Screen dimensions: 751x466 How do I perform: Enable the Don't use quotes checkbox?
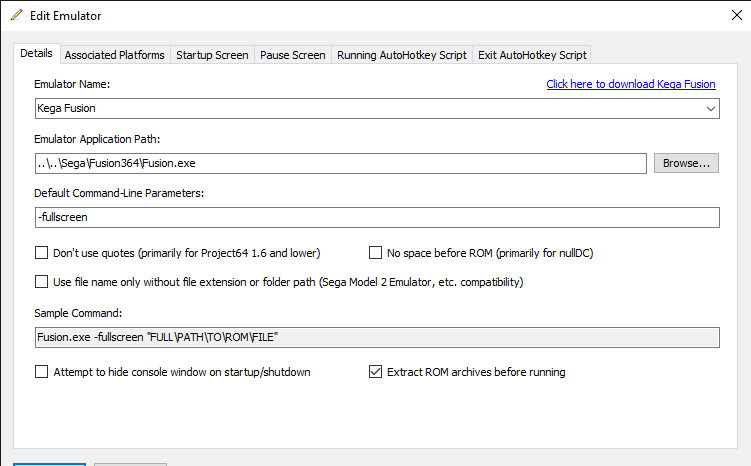point(42,253)
